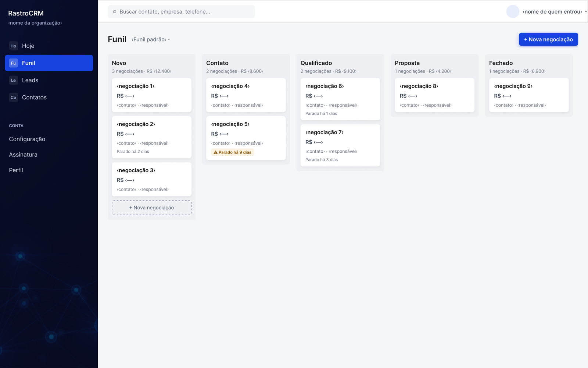Open the negociação 1 card
Screen dimensions: 588x368
152,95
